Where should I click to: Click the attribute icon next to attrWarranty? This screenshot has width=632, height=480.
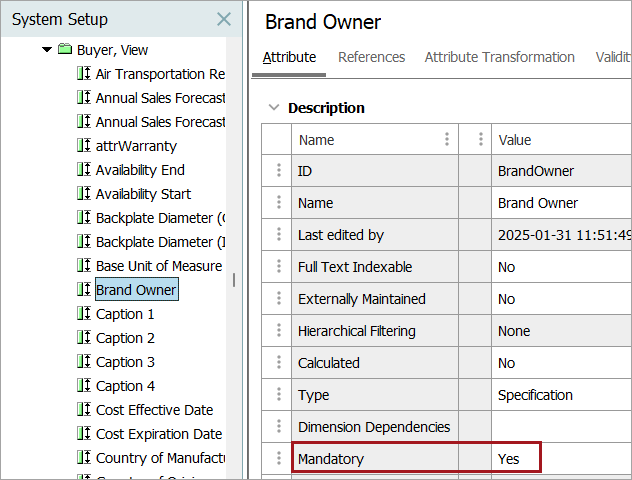[84, 146]
